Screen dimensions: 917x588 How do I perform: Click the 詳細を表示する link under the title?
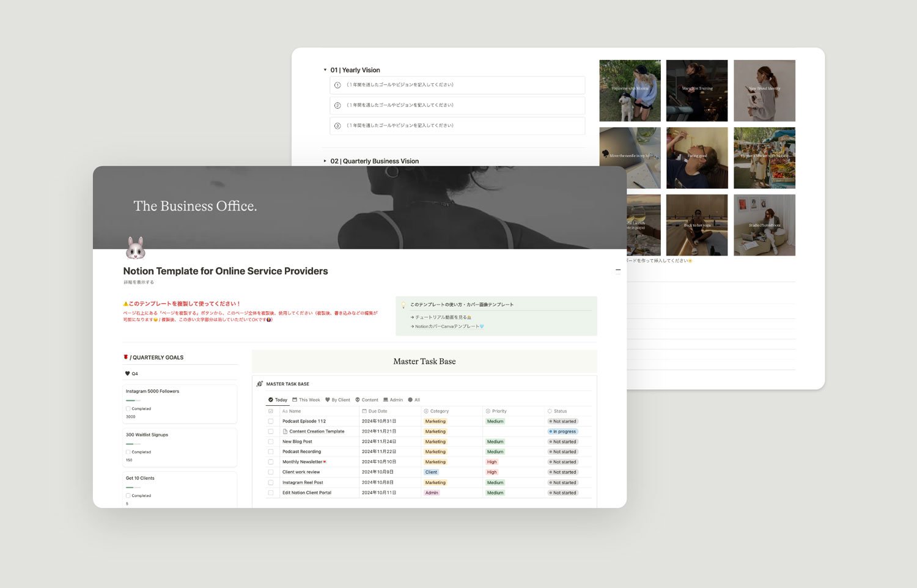[139, 282]
